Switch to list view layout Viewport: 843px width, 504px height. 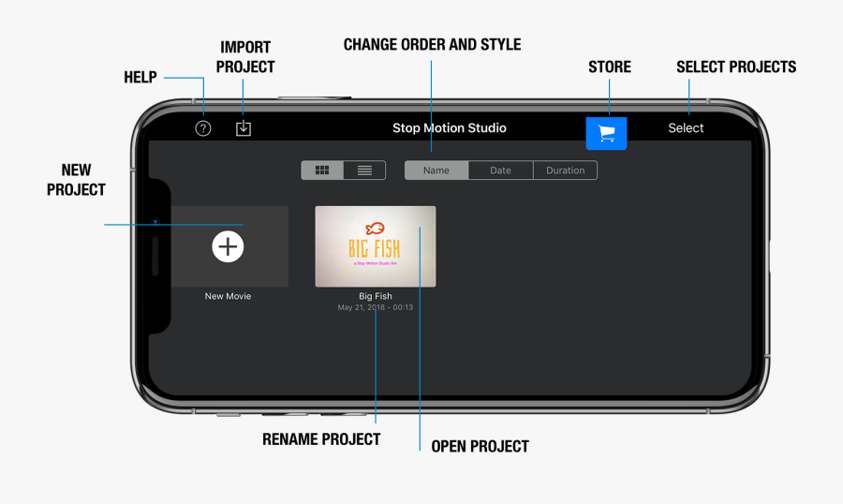(x=364, y=170)
